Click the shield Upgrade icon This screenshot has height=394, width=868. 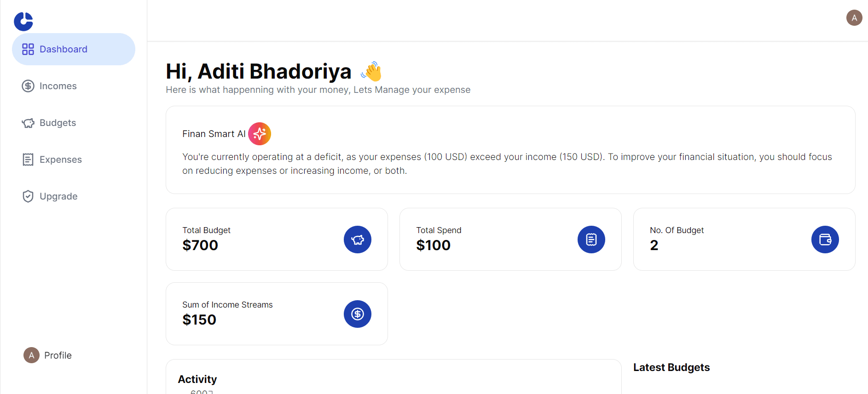coord(28,196)
